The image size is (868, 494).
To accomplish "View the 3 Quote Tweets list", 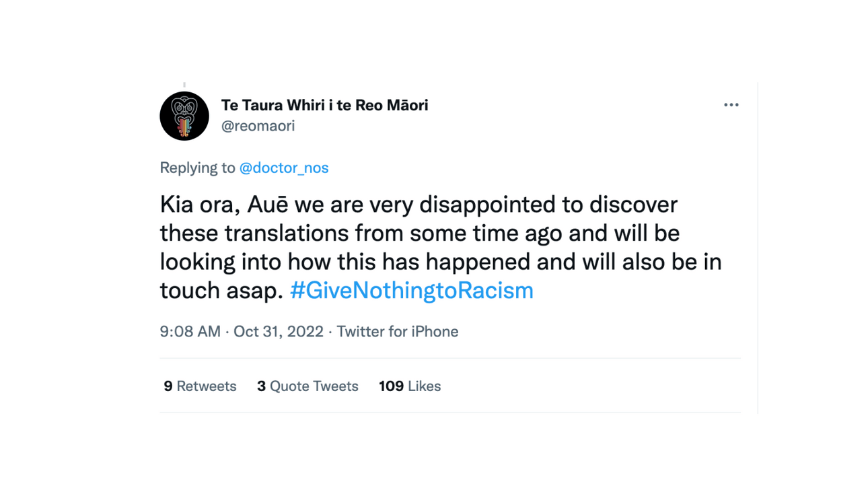I will 308,386.
